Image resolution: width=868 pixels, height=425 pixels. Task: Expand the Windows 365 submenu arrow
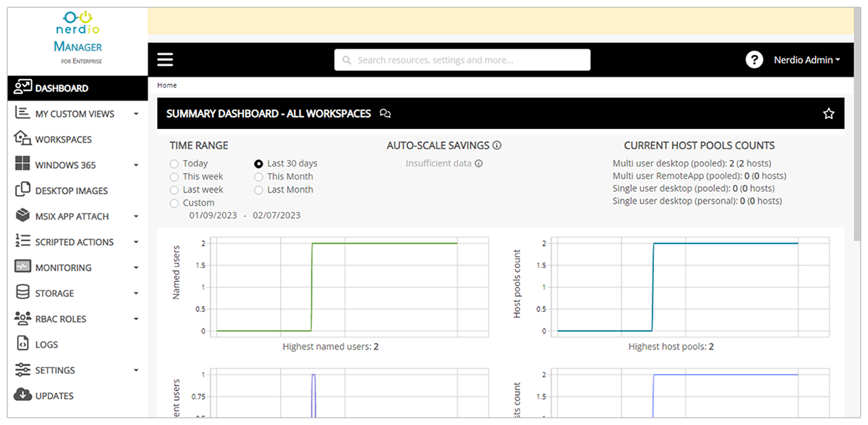click(136, 166)
